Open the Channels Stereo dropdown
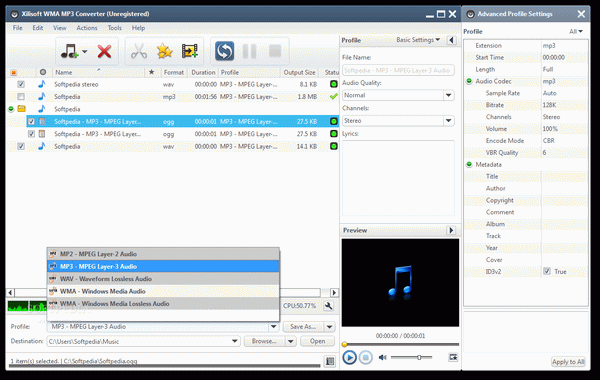The height and width of the screenshot is (380, 600). [448, 121]
